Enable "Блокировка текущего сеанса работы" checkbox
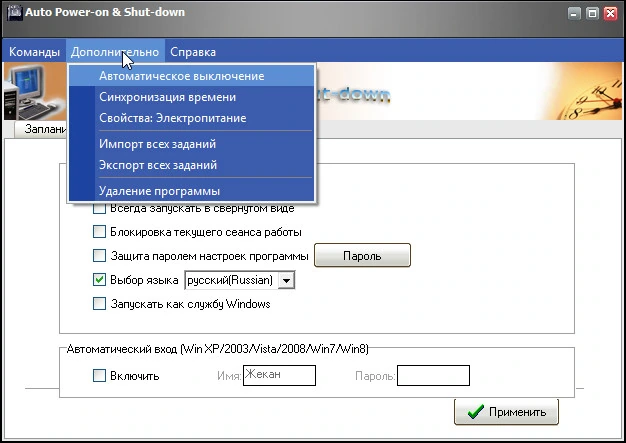626x443 pixels. [x=99, y=231]
